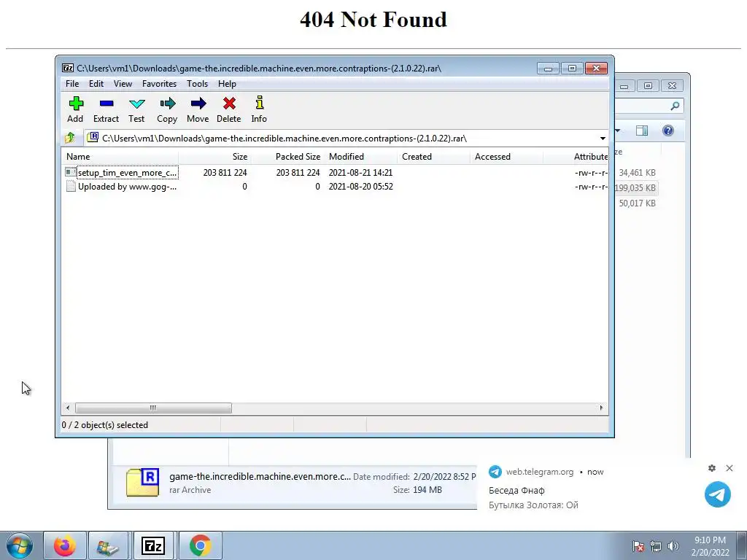The height and width of the screenshot is (560, 747).
Task: Click the Move toolbar icon
Action: click(198, 104)
